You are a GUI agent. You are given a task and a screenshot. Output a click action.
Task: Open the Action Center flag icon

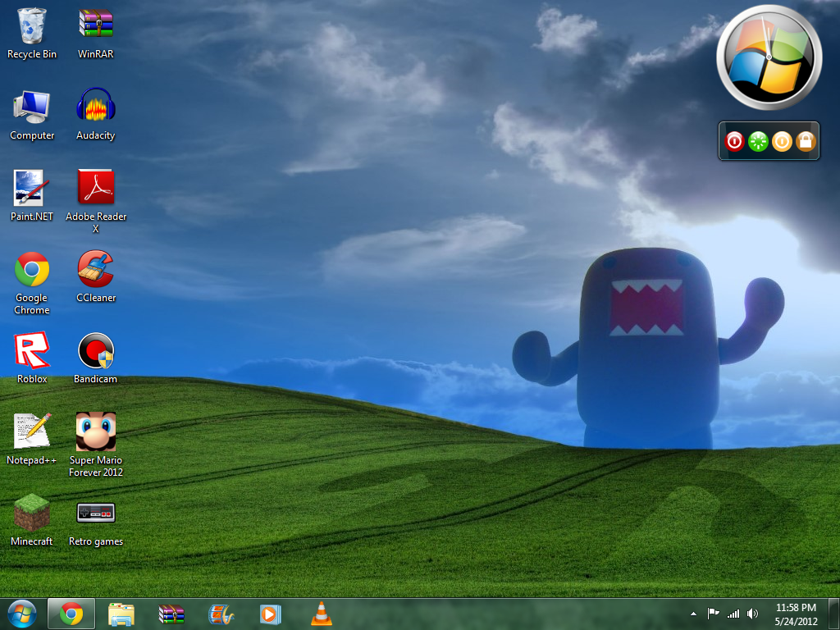click(x=713, y=614)
